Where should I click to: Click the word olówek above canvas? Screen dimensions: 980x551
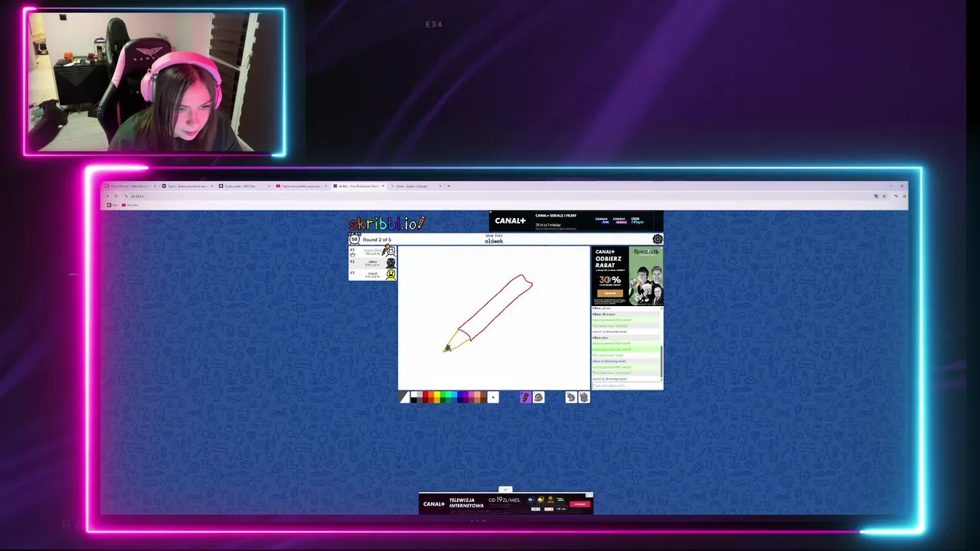[494, 241]
